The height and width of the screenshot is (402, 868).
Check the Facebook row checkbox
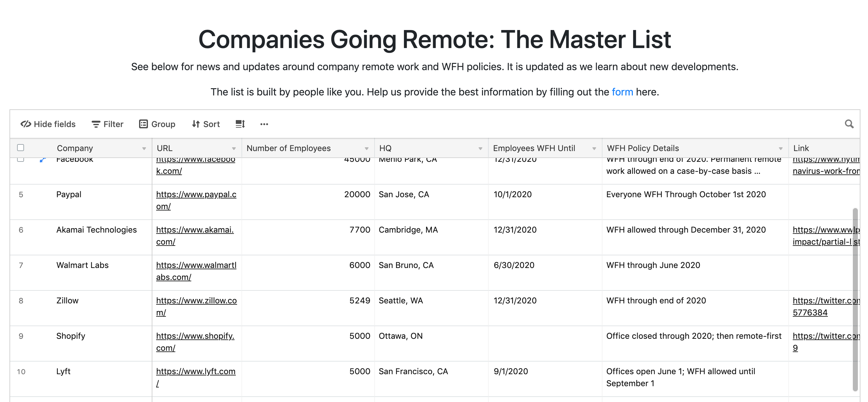tap(21, 159)
